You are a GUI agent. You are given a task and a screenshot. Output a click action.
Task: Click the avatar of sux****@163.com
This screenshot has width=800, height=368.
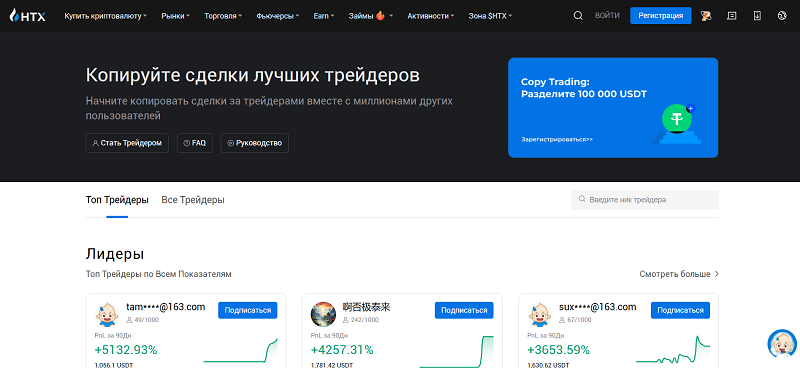click(x=540, y=315)
